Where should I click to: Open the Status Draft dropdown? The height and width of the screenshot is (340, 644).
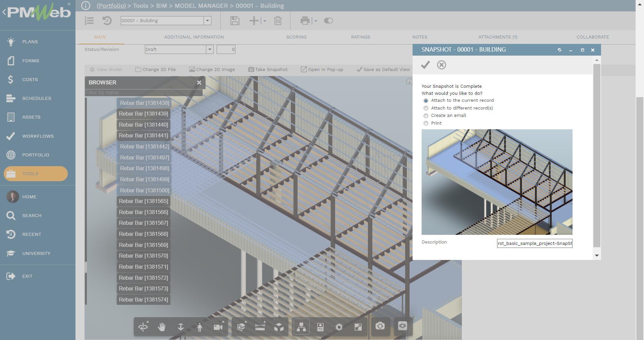pyautogui.click(x=210, y=50)
